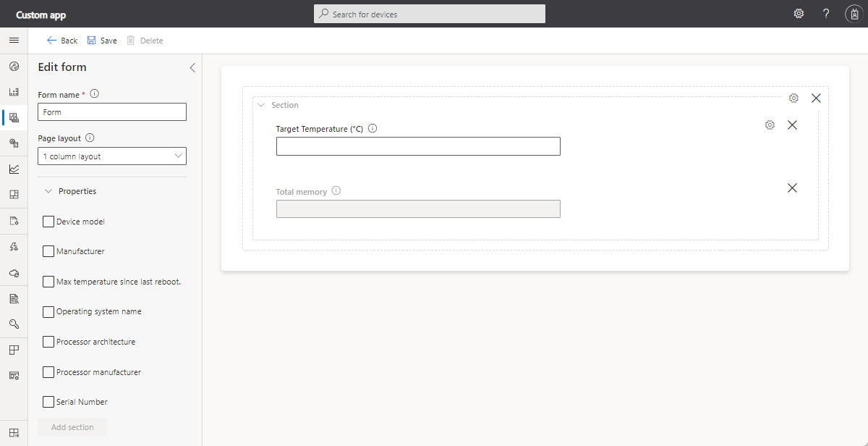Open the Jobs document-gear sidebar icon
Image resolution: width=868 pixels, height=446 pixels.
tap(14, 221)
